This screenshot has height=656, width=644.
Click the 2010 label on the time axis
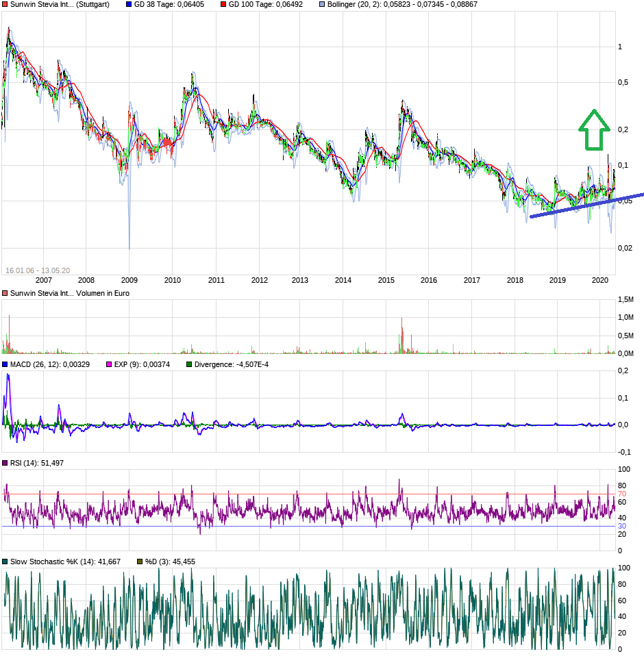tap(173, 280)
